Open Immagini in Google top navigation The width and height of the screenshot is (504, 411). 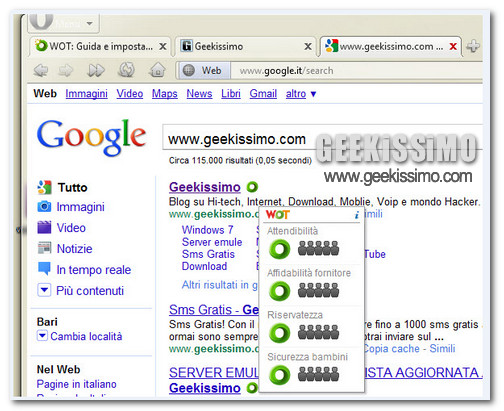(87, 94)
